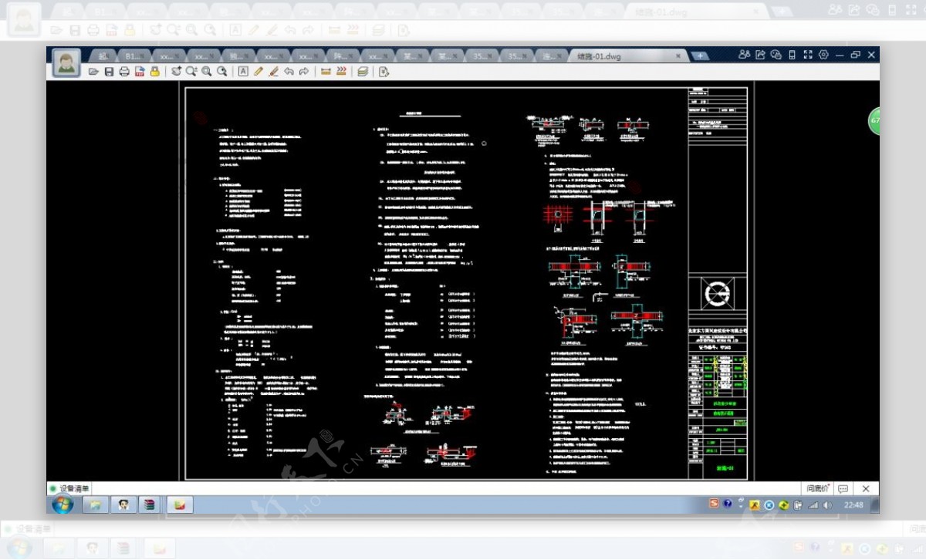Image resolution: width=926 pixels, height=560 pixels.
Task: Open the layers manager icon
Action: (363, 72)
